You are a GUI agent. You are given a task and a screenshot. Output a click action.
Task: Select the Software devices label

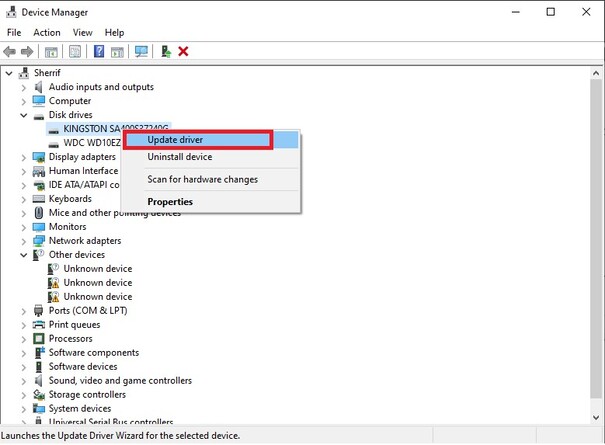[83, 366]
